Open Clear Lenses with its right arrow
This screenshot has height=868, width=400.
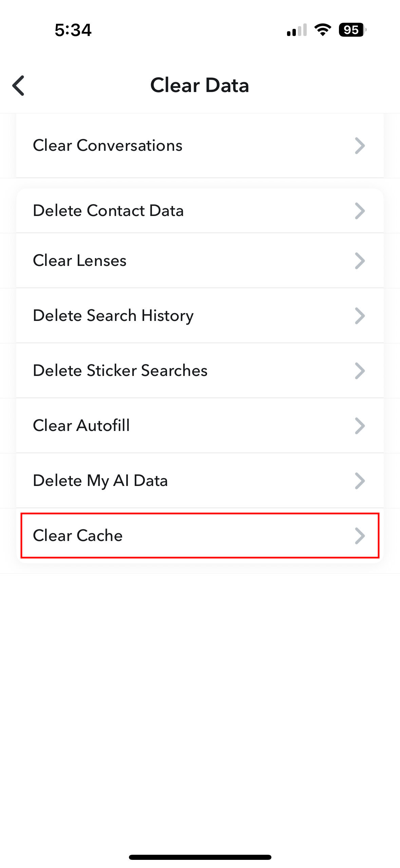click(x=360, y=260)
